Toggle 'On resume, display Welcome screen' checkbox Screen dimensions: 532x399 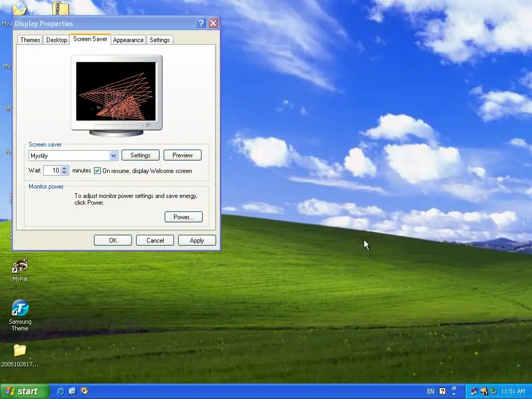97,170
